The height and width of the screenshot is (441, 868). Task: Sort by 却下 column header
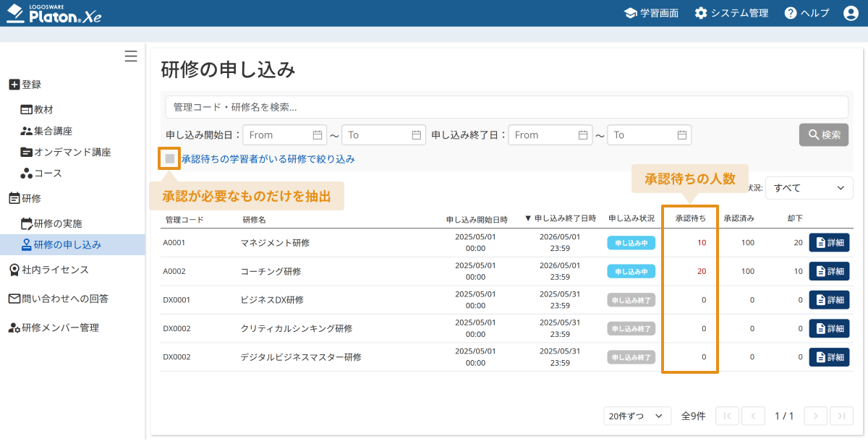click(x=795, y=219)
